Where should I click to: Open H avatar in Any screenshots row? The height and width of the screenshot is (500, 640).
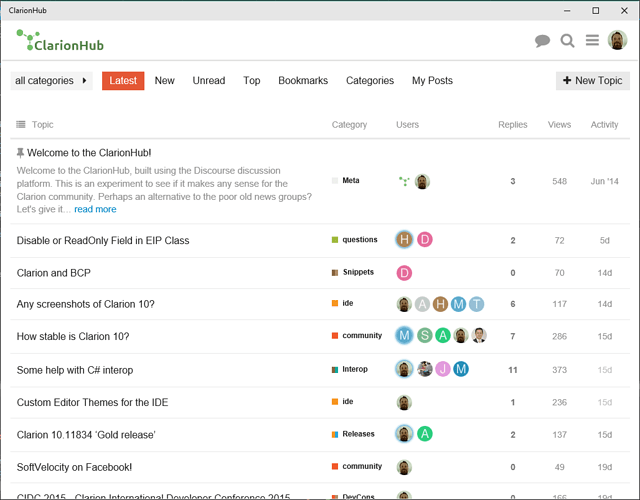440,304
